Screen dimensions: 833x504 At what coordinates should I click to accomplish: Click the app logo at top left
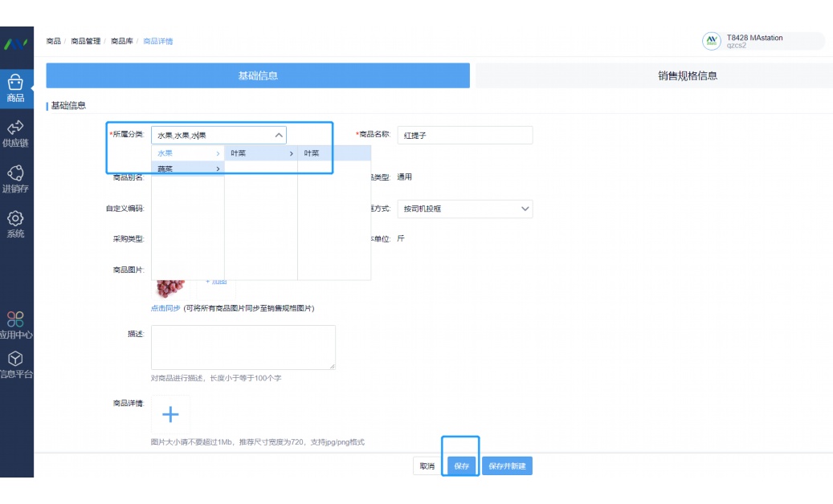point(15,43)
